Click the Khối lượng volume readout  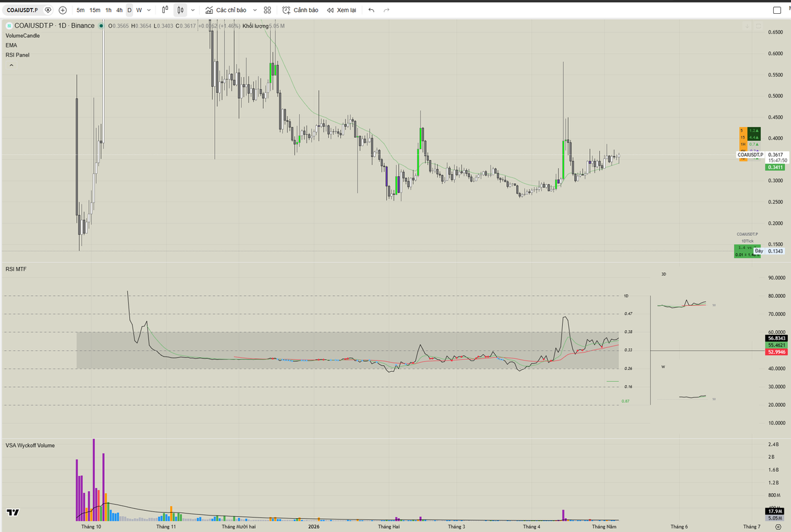tap(264, 26)
